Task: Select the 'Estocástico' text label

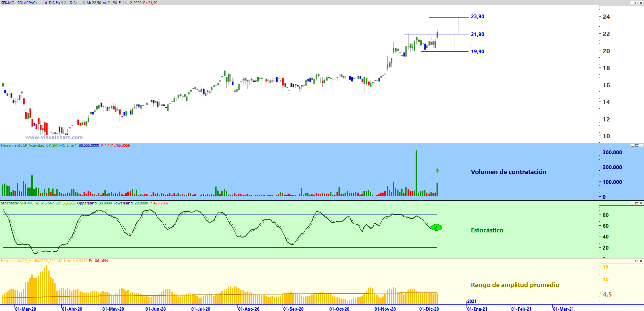Action: click(x=487, y=230)
